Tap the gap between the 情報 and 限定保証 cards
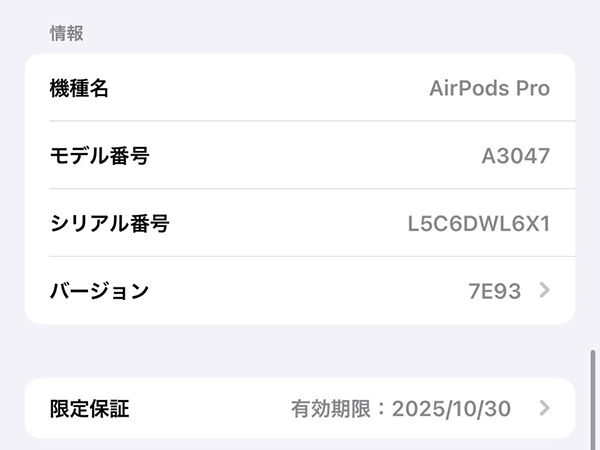Viewport: 600px width, 450px height. coord(300,351)
